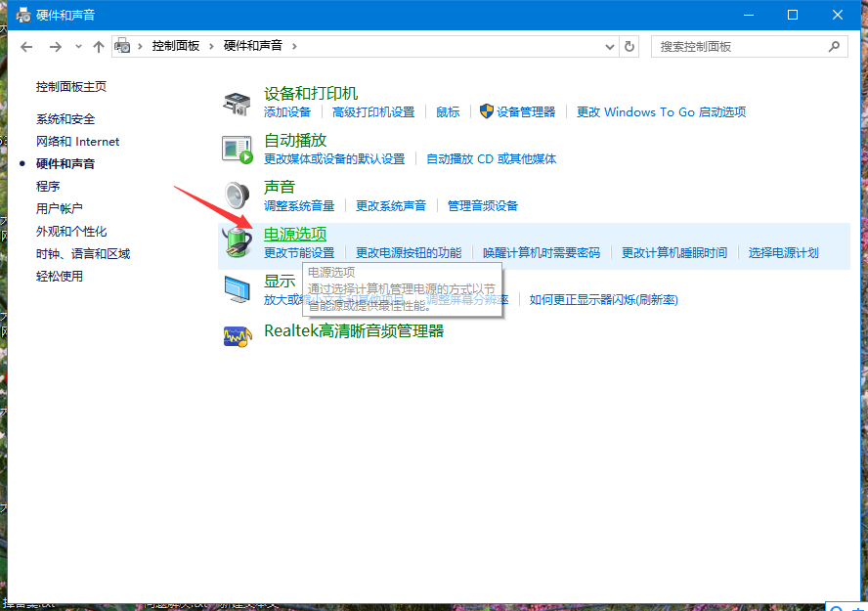This screenshot has height=611, width=868.
Task: Click the Sound speaker icon
Action: [237, 195]
